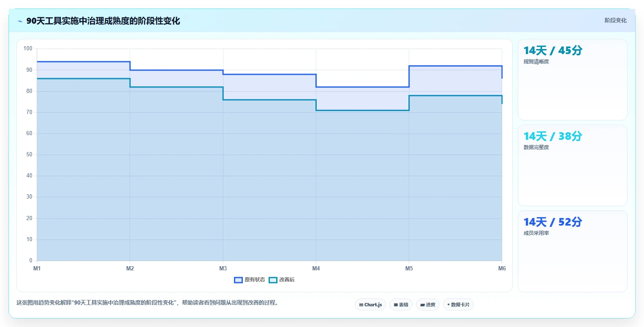Click the chart title 90天工具实施中治理成熟度的阶段性变化
Screen dimensions: 644x327
point(103,21)
